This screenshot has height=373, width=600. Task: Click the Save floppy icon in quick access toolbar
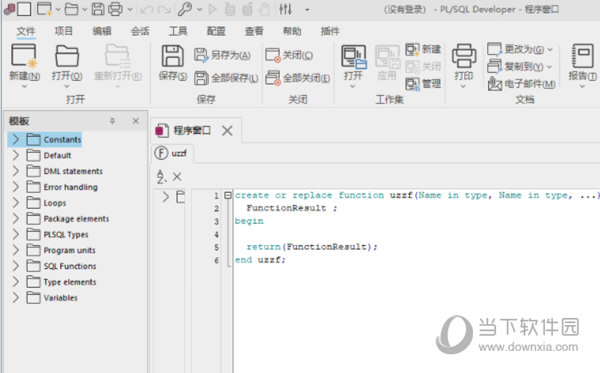(98, 9)
